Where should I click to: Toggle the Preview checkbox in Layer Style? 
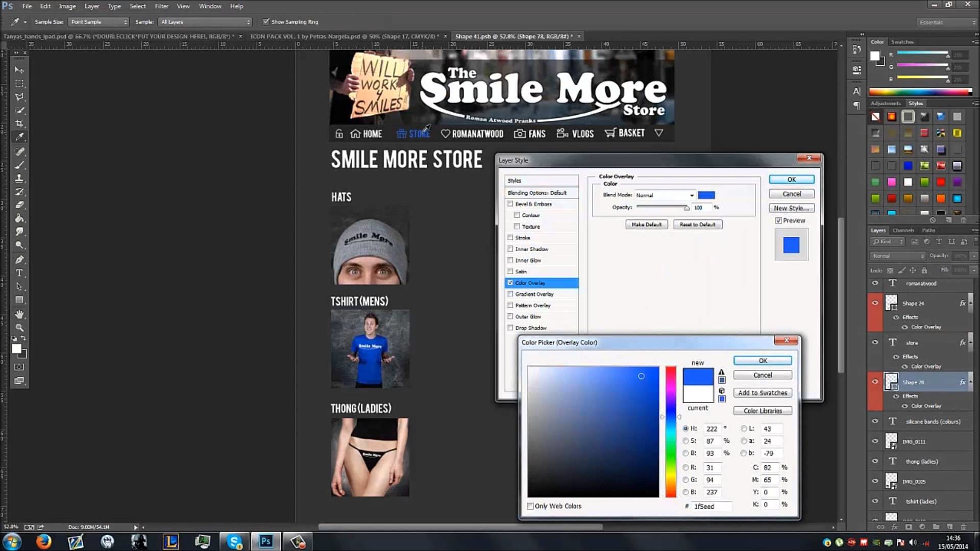coord(778,220)
